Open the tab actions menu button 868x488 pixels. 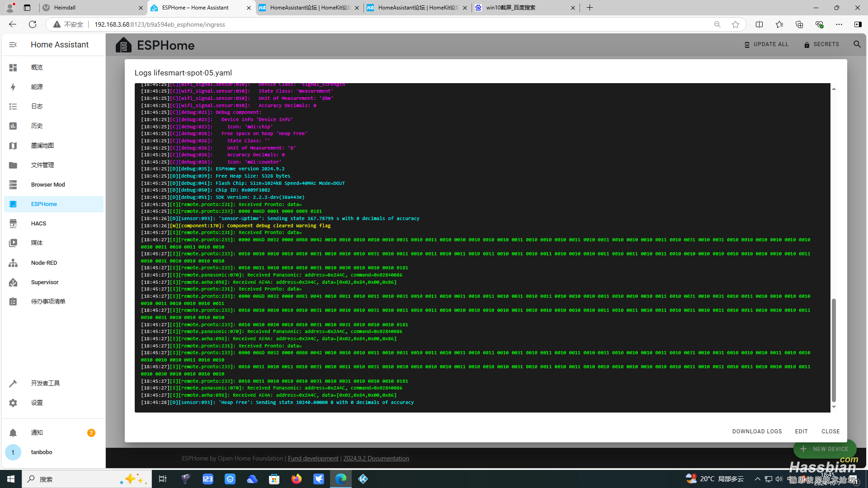click(x=27, y=8)
